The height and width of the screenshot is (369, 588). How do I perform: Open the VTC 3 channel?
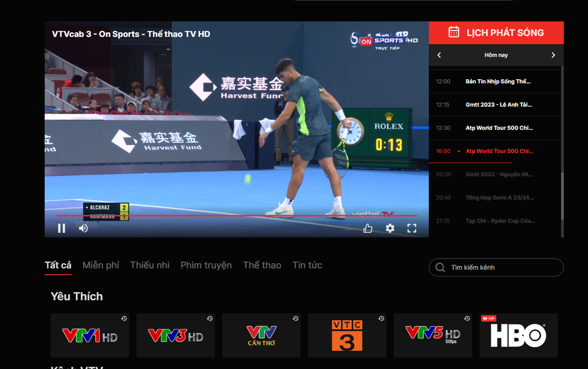point(347,336)
